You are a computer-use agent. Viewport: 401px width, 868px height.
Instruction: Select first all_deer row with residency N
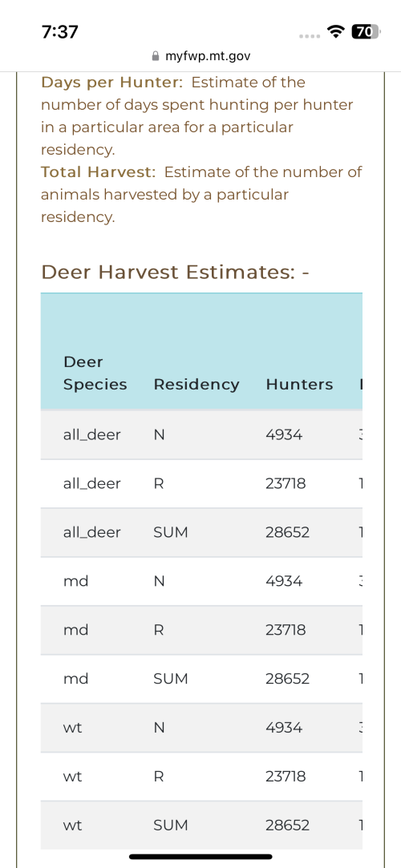click(x=201, y=434)
